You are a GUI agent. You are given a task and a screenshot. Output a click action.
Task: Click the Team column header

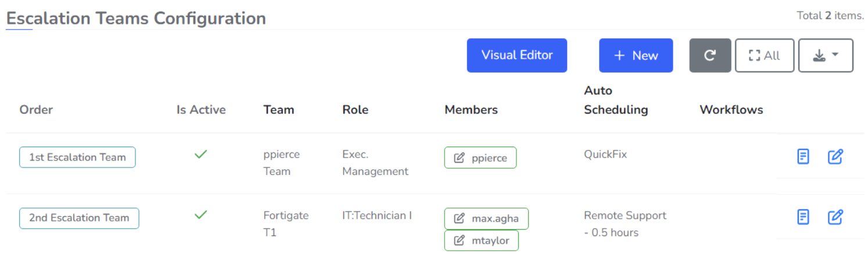point(278,109)
